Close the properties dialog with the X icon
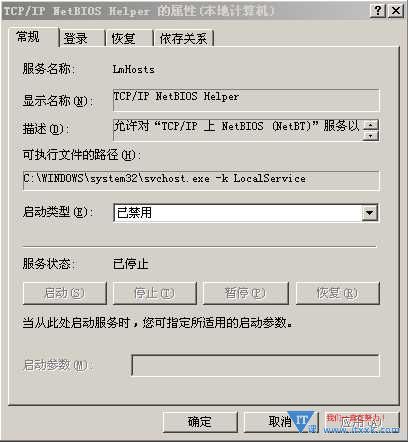Screen dimensions: 408x442 (x=395, y=11)
